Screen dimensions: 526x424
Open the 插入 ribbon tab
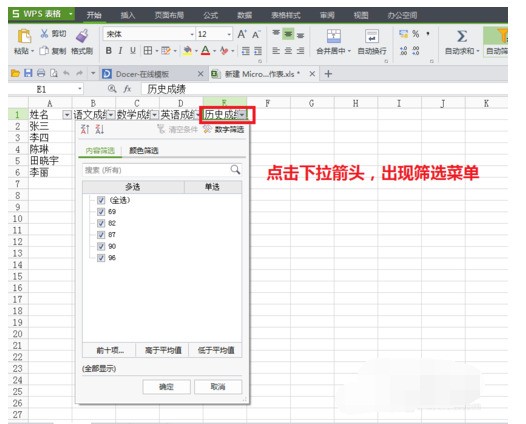point(127,15)
